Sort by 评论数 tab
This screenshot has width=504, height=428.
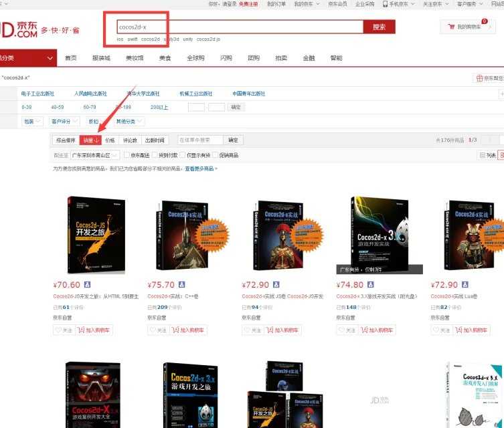(130, 140)
